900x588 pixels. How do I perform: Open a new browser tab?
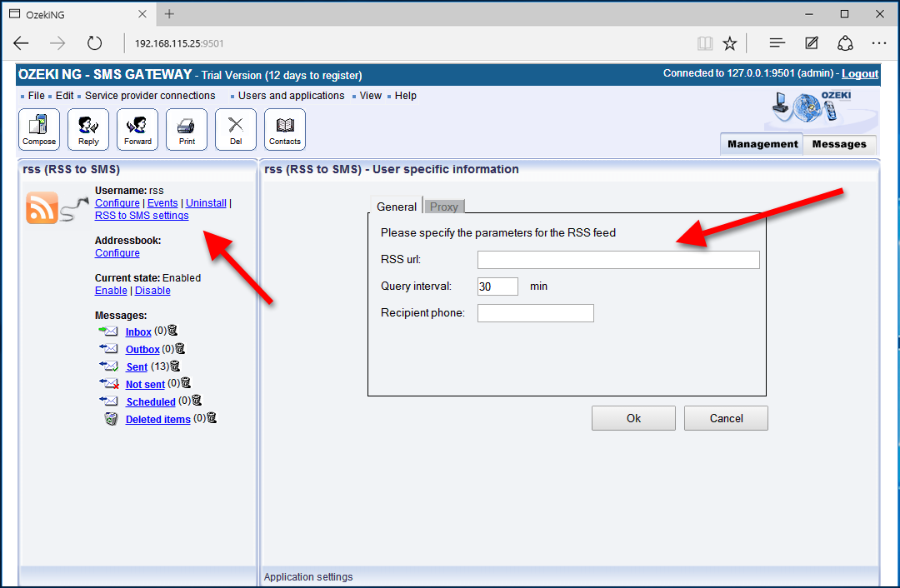(169, 14)
